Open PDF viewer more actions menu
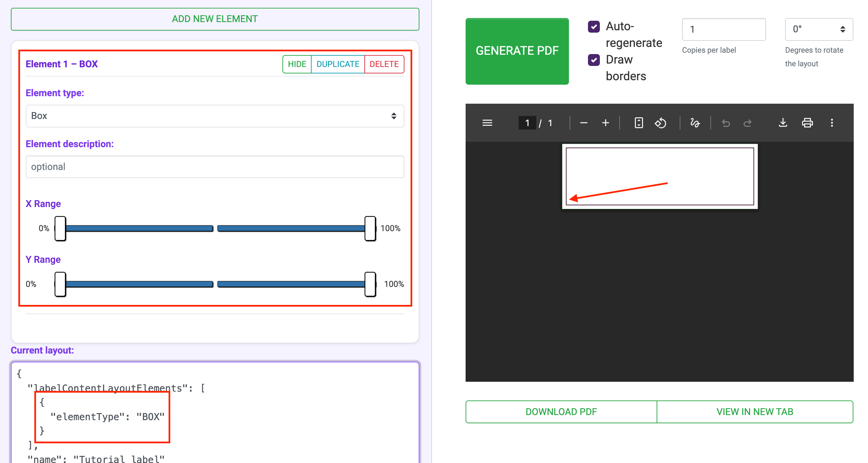Image resolution: width=868 pixels, height=463 pixels. [832, 123]
